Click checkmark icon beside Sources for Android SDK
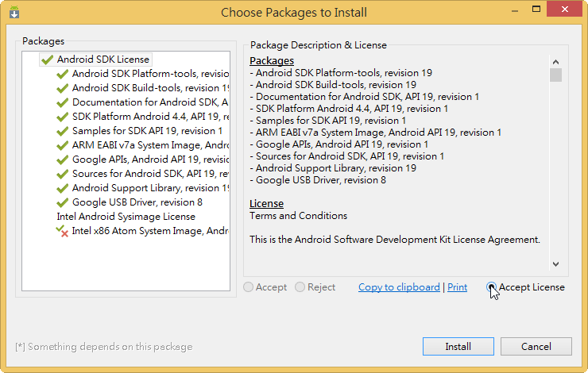The height and width of the screenshot is (373, 588). tap(62, 174)
